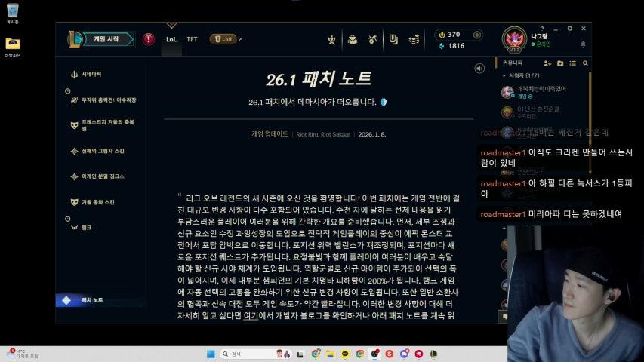Open the Windows Start button

pyautogui.click(x=211, y=354)
